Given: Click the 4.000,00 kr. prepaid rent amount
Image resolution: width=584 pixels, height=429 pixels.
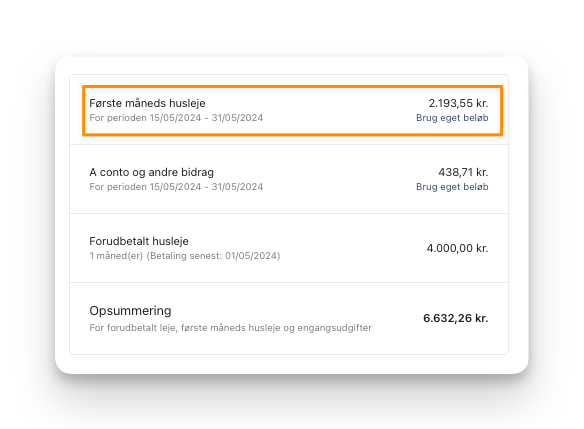Looking at the screenshot, I should tap(457, 248).
